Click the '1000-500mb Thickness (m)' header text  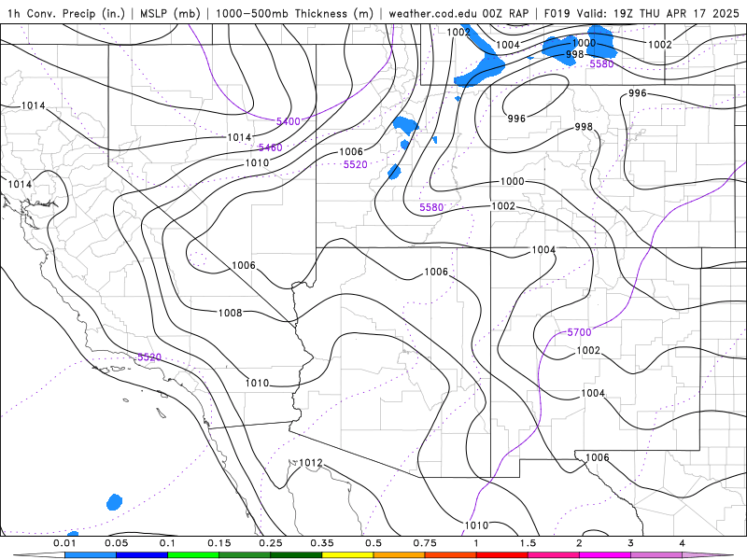tap(295, 13)
